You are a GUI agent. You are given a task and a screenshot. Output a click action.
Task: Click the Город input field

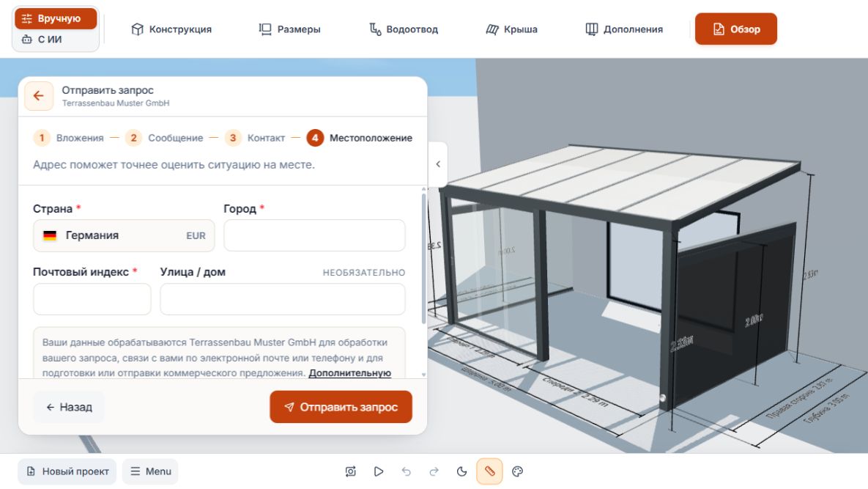pyautogui.click(x=314, y=235)
